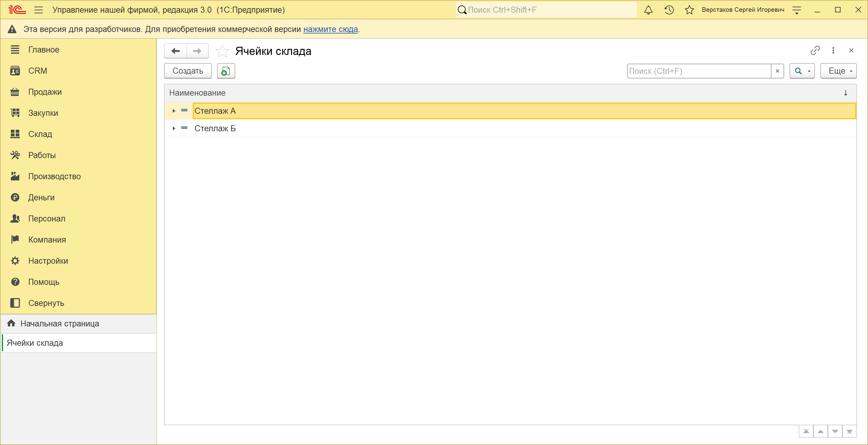The height and width of the screenshot is (445, 868).
Task: Focus the global search Ctrl+Shift+F field
Action: [546, 10]
